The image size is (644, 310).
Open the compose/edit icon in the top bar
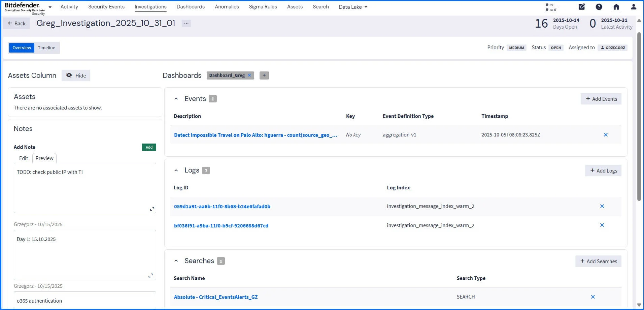[581, 7]
